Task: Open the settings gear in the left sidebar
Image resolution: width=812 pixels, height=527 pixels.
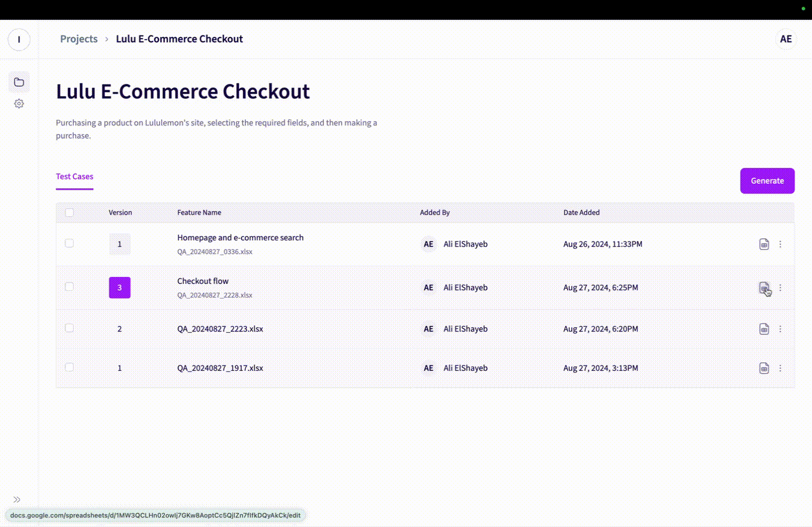Action: point(19,104)
